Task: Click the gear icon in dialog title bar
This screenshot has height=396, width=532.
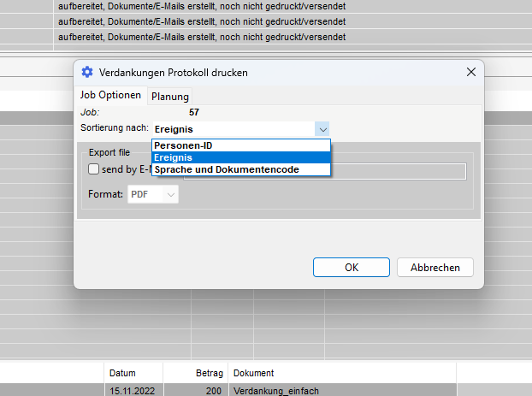Action: [86, 73]
